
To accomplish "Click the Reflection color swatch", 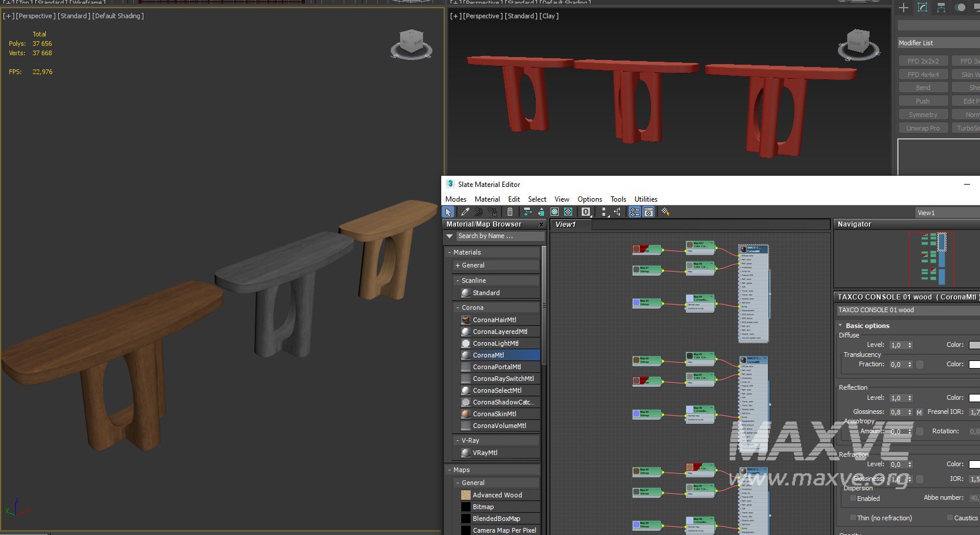I will click(974, 398).
